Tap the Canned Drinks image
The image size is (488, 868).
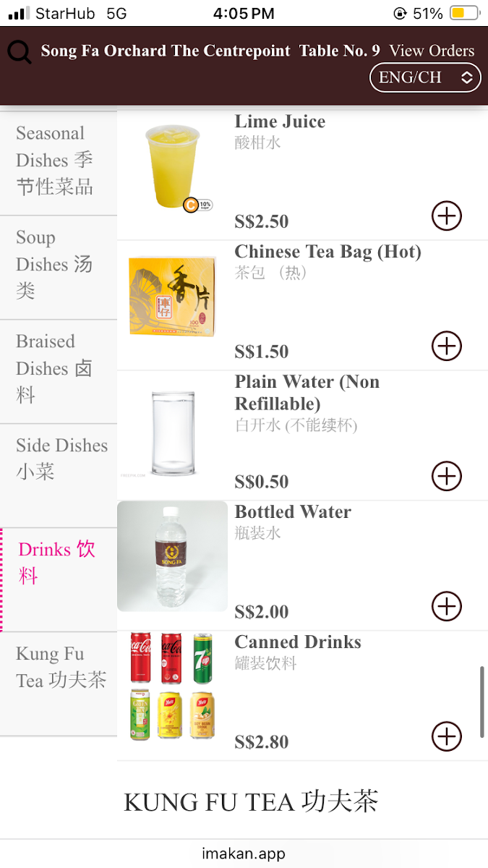click(172, 686)
